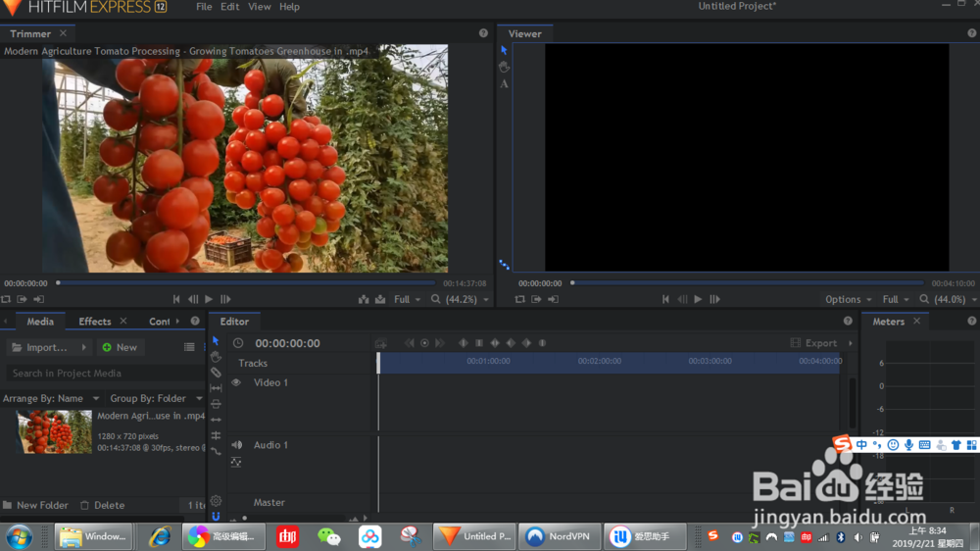Viewport: 980px width, 551px height.
Task: Toggle loop playback in Trimmer
Action: click(6, 300)
